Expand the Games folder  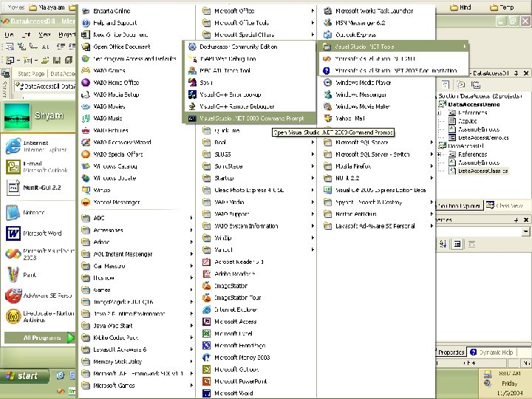click(x=137, y=290)
